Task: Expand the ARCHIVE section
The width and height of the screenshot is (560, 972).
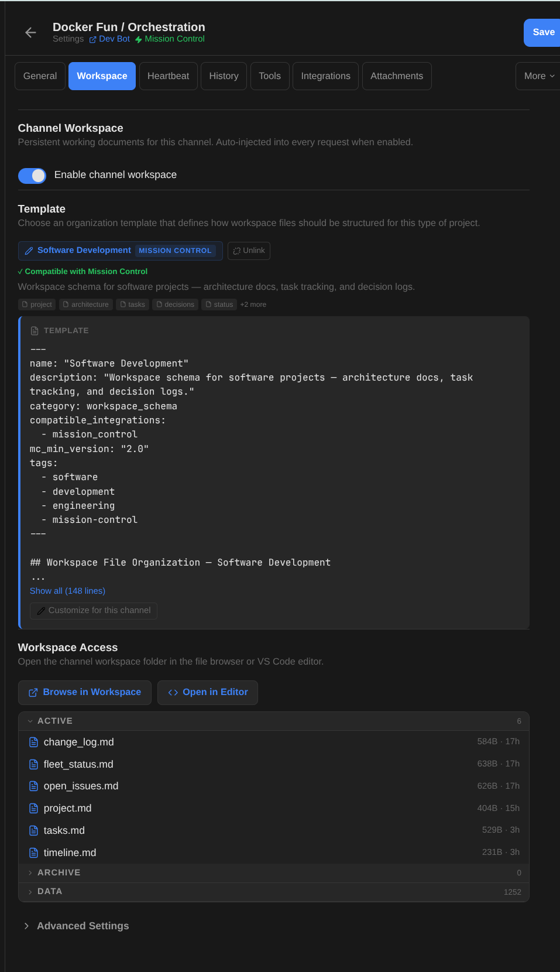Action: 273,872
